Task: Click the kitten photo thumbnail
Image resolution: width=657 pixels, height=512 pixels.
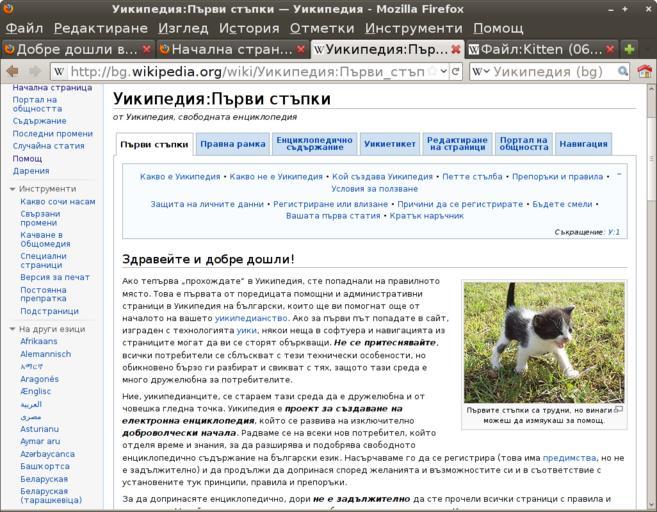Action: click(x=544, y=342)
